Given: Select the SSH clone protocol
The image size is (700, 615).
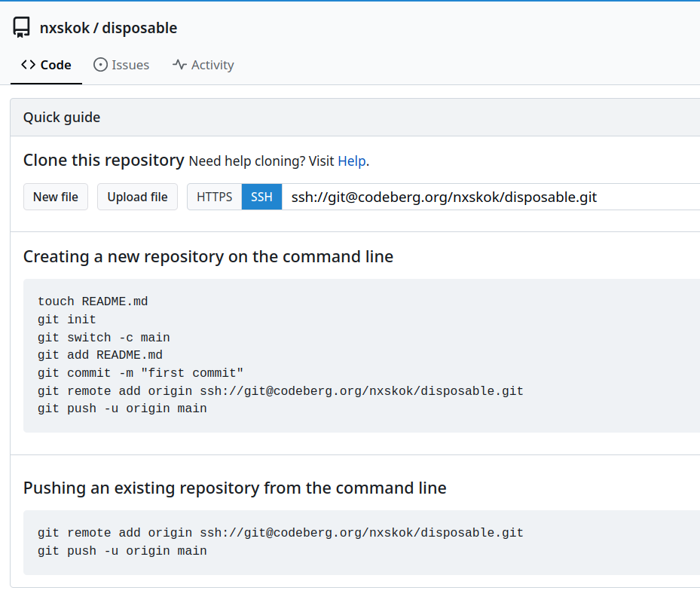Looking at the screenshot, I should point(261,197).
